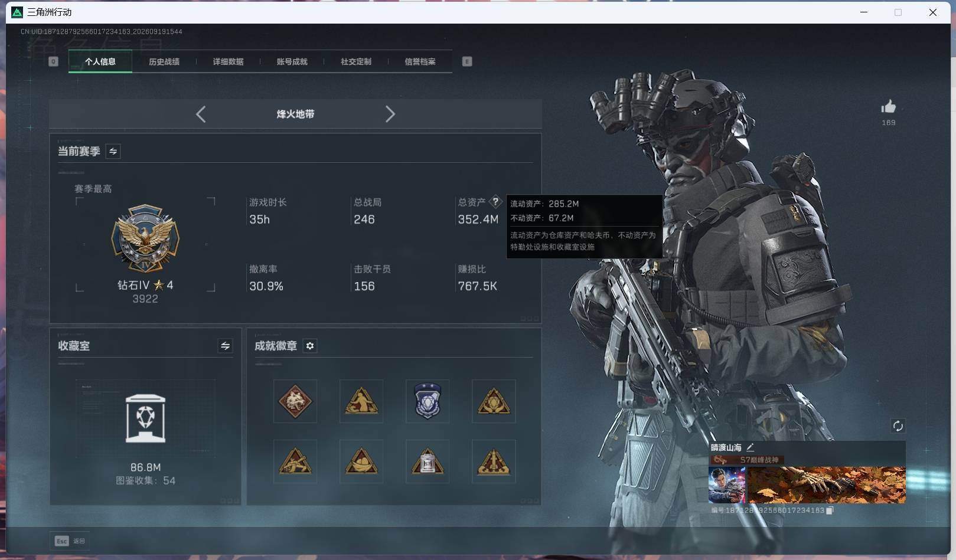Minimize the 三角洲行动 window
Viewport: 956px width, 560px height.
point(864,12)
